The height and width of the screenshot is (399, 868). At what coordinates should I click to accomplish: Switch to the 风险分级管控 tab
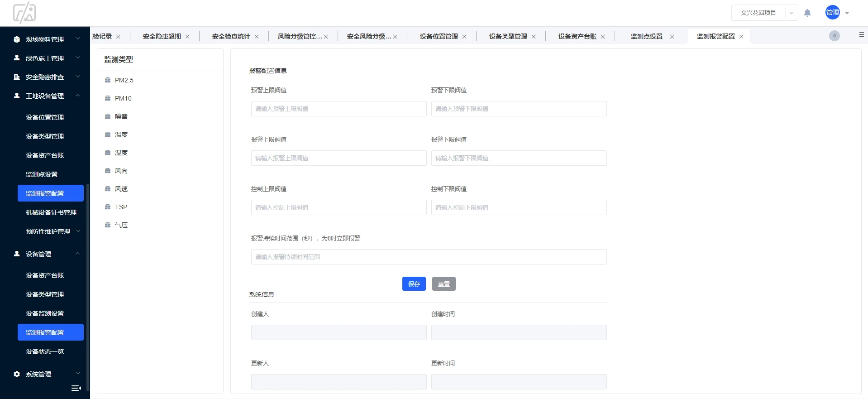point(300,36)
